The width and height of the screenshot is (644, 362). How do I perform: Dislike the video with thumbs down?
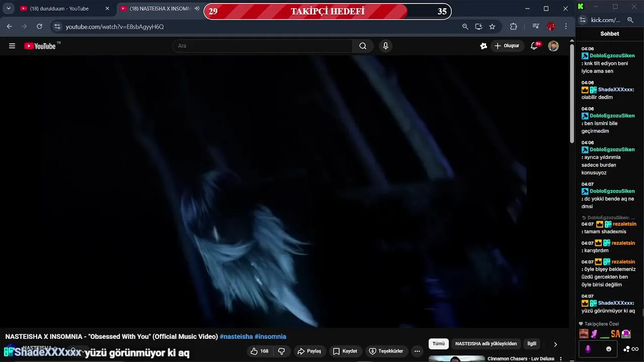[x=282, y=351]
